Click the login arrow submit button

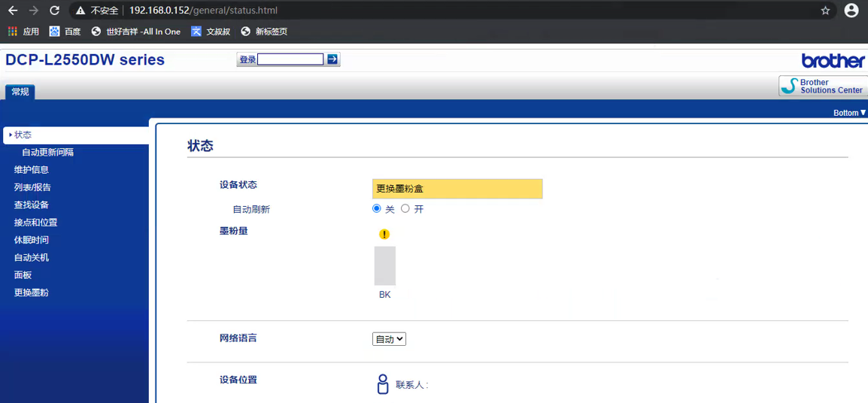(x=332, y=59)
